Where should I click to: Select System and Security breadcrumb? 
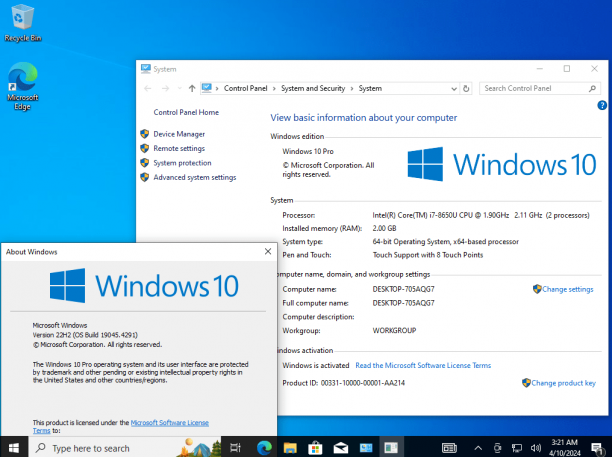pos(313,89)
